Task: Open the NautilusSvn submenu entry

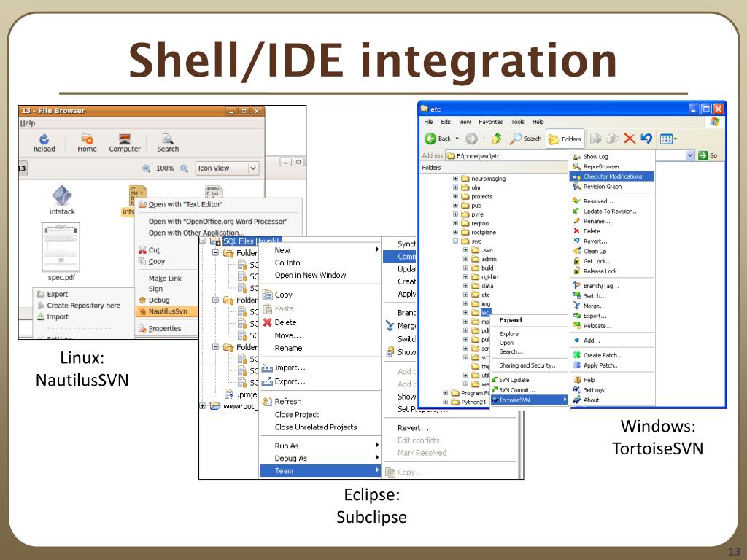Action: [x=167, y=311]
